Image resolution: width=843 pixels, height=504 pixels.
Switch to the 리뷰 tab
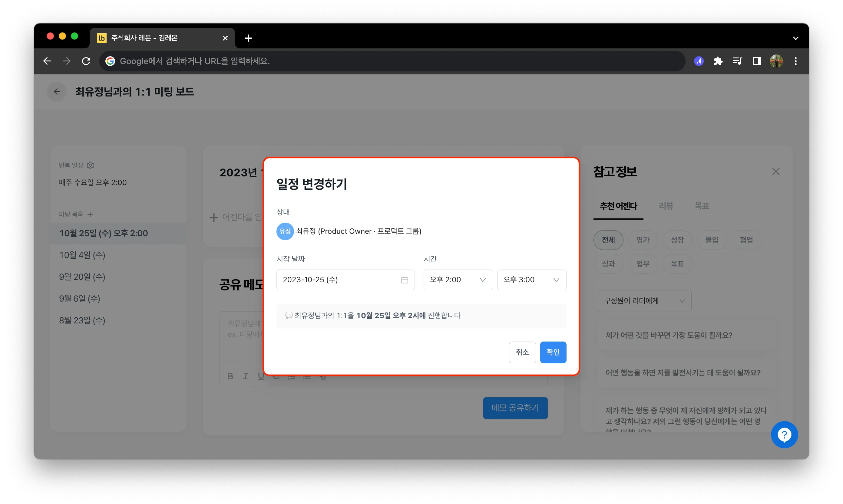click(666, 206)
